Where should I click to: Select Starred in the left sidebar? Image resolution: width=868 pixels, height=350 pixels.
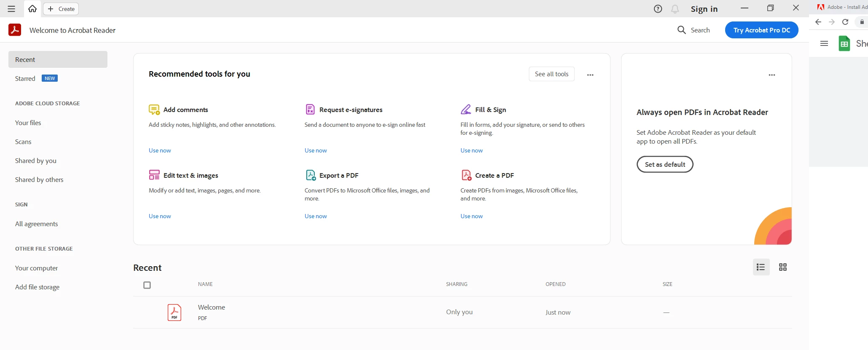25,78
